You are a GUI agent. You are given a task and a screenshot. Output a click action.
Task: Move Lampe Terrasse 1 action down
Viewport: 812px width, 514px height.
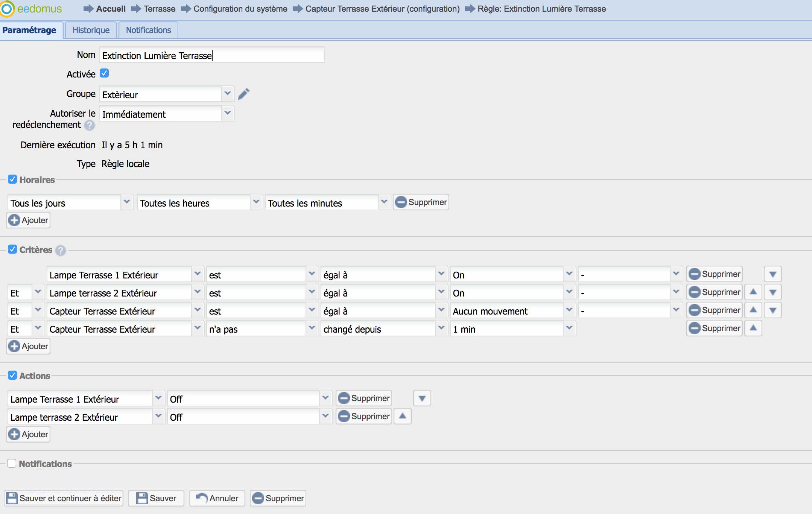coord(422,398)
